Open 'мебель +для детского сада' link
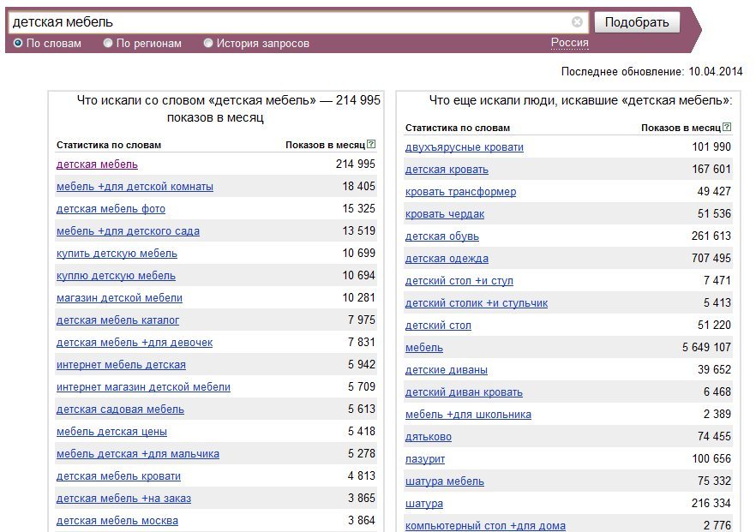 128,230
